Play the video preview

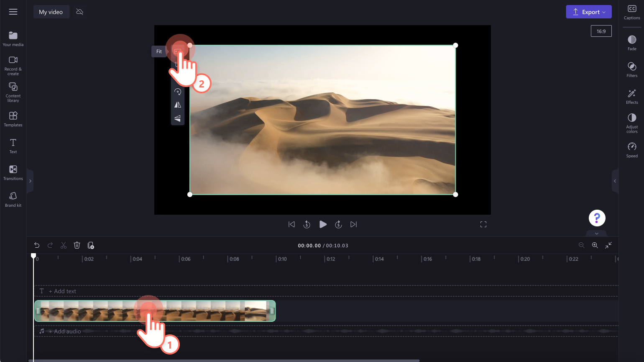[323, 224]
